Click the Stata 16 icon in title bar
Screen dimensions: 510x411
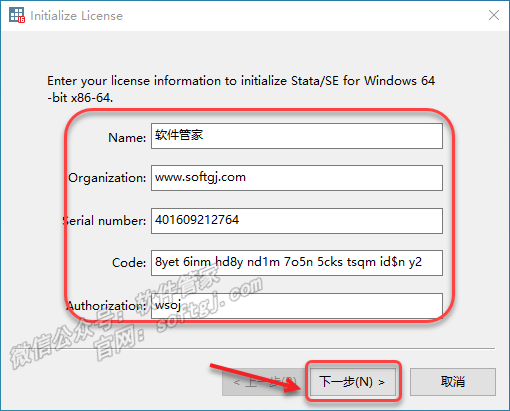pos(17,15)
